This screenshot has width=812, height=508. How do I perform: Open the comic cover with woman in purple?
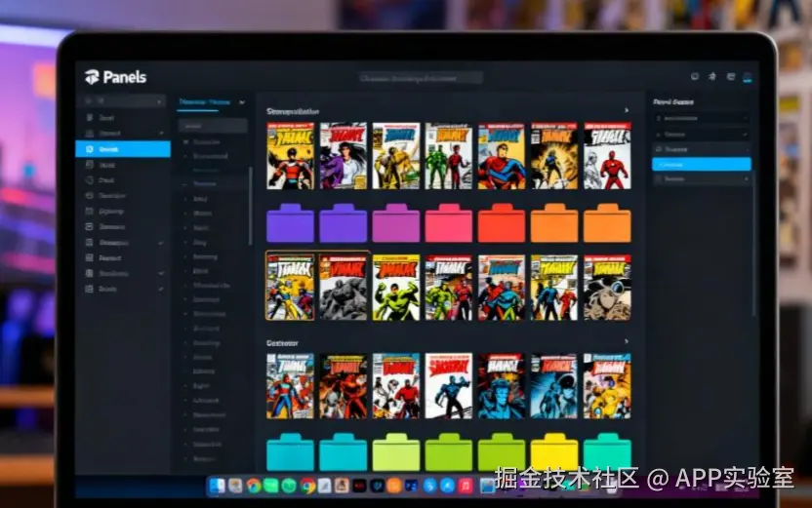tap(343, 156)
